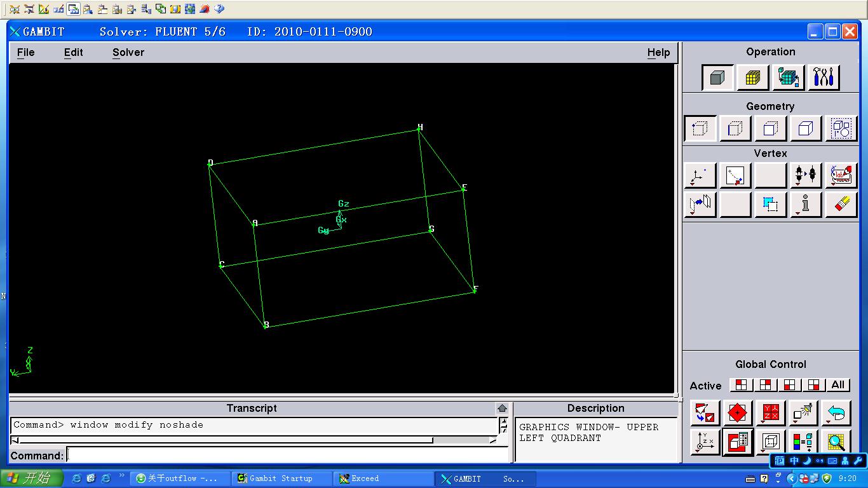Activate the lower right quadrant toggle
This screenshot has width=868, height=488.
813,385
